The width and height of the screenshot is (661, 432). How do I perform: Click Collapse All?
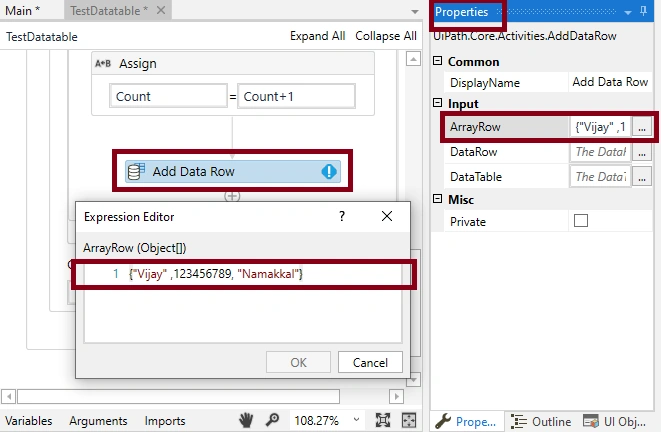[386, 36]
